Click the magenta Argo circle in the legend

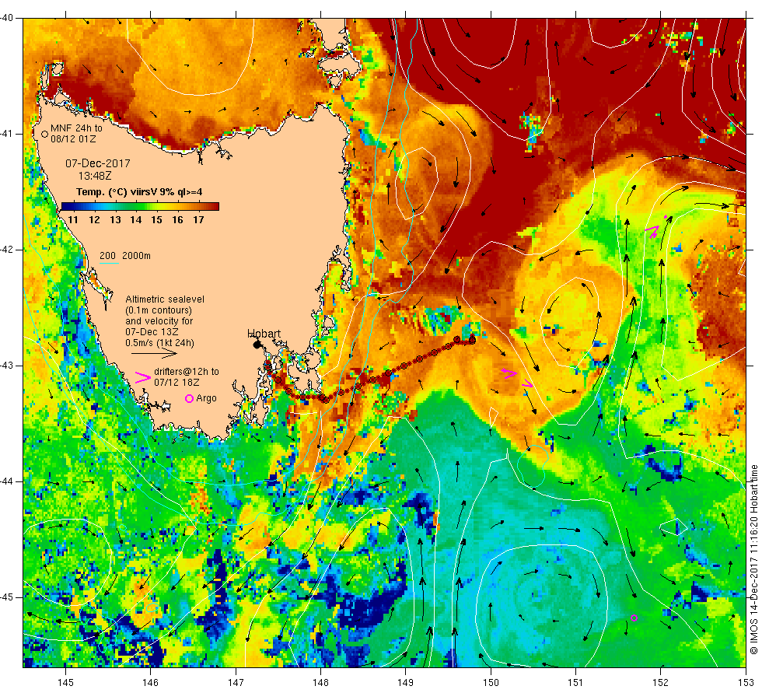point(190,398)
